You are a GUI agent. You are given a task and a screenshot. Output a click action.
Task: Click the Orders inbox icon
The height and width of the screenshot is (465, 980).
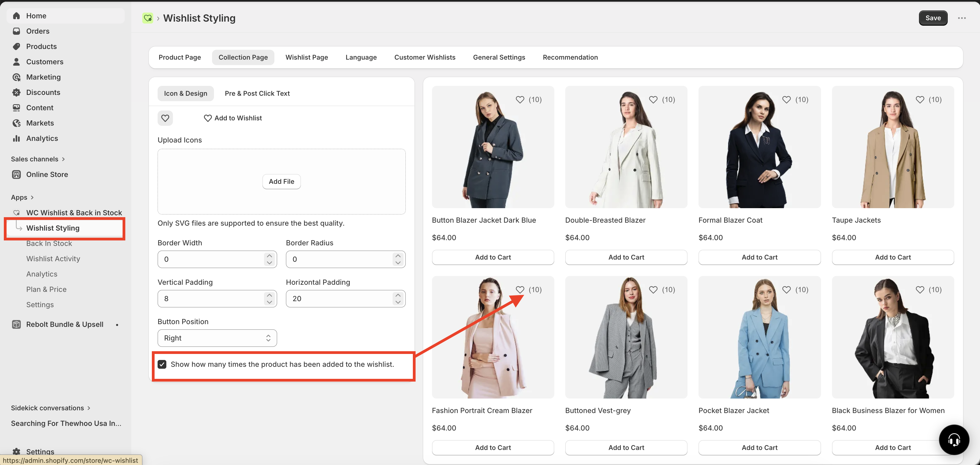[x=16, y=31]
